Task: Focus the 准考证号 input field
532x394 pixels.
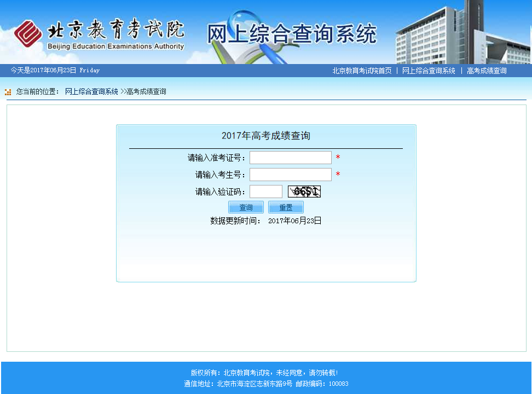Action: 290,158
